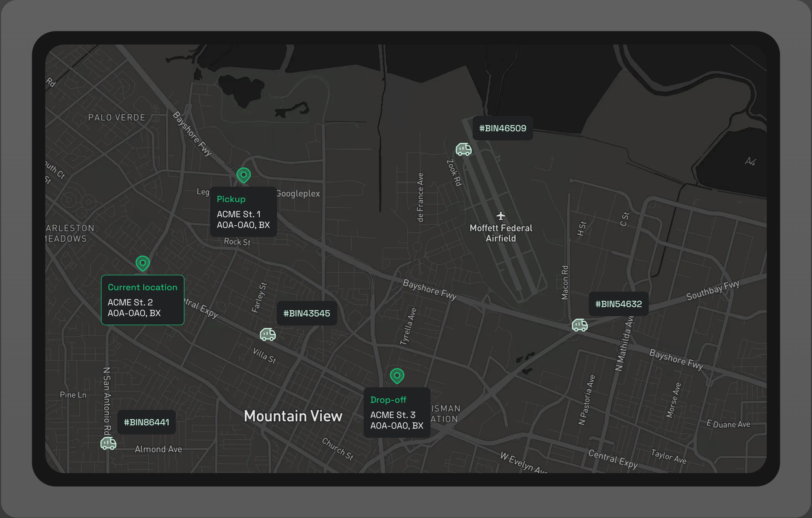Viewport: 812px width, 518px height.
Task: Select the #BIN54632 label
Action: coord(619,304)
